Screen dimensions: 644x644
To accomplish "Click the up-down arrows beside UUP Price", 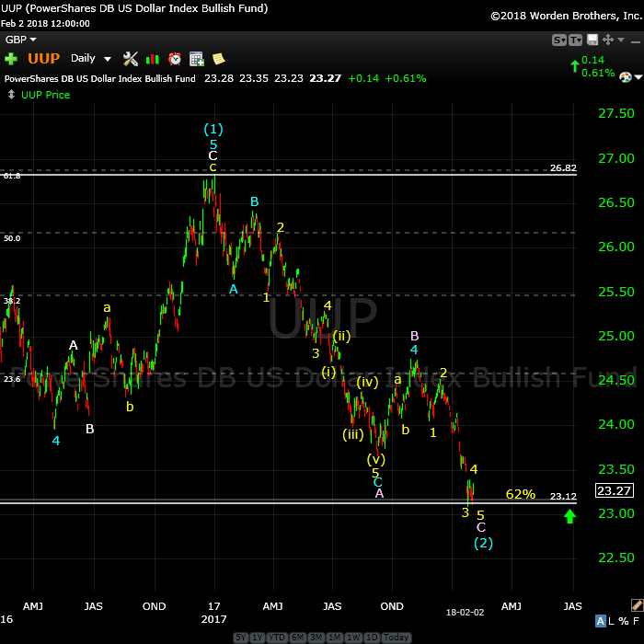I will [11, 95].
